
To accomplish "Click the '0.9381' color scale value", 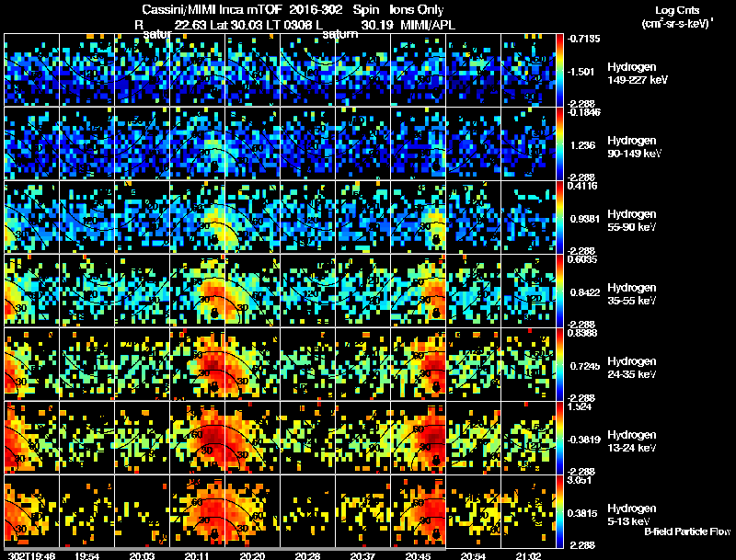I will tap(584, 219).
